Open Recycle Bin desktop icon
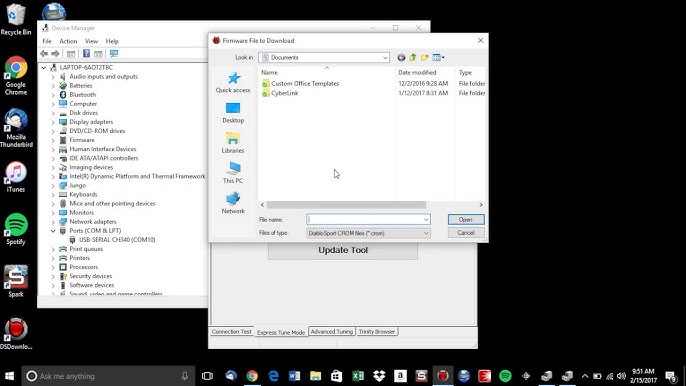Image resolution: width=686 pixels, height=386 pixels. [x=16, y=19]
